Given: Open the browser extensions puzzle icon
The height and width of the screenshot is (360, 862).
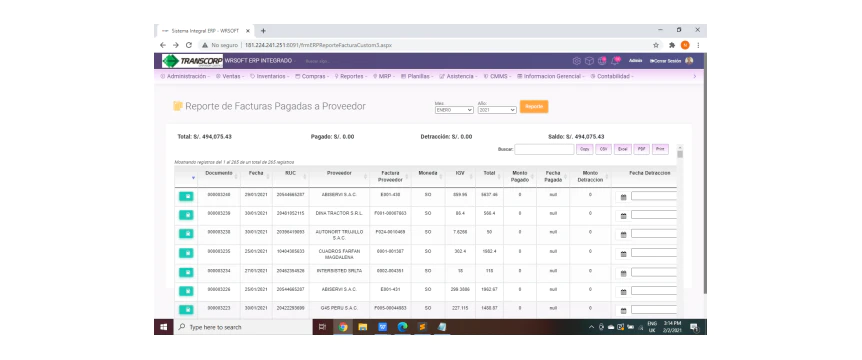Looking at the screenshot, I should 672,45.
